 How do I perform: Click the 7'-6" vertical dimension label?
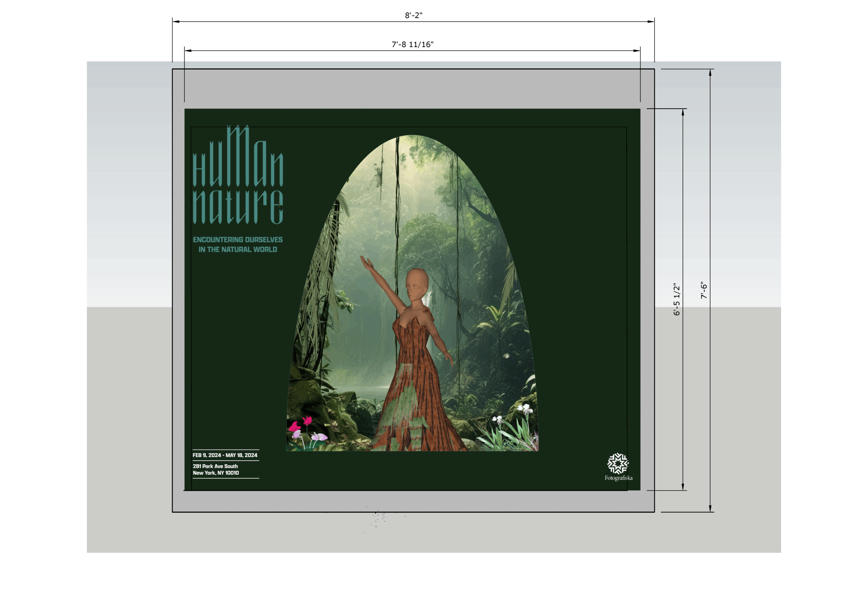click(704, 290)
